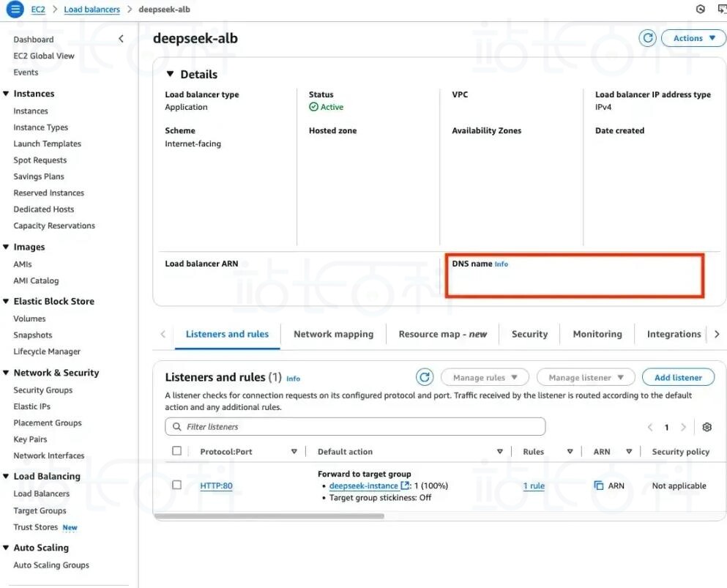Go to EC2 breadcrumb
Viewport: 727px width, 588px height.
[x=38, y=10]
